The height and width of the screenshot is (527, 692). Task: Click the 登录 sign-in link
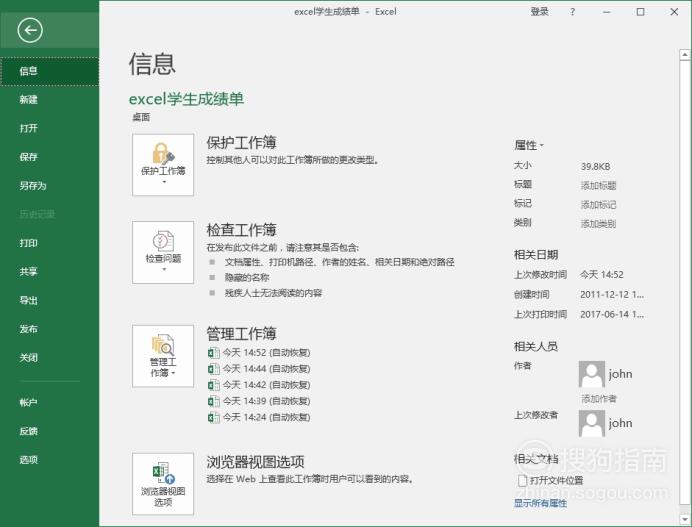(x=539, y=12)
